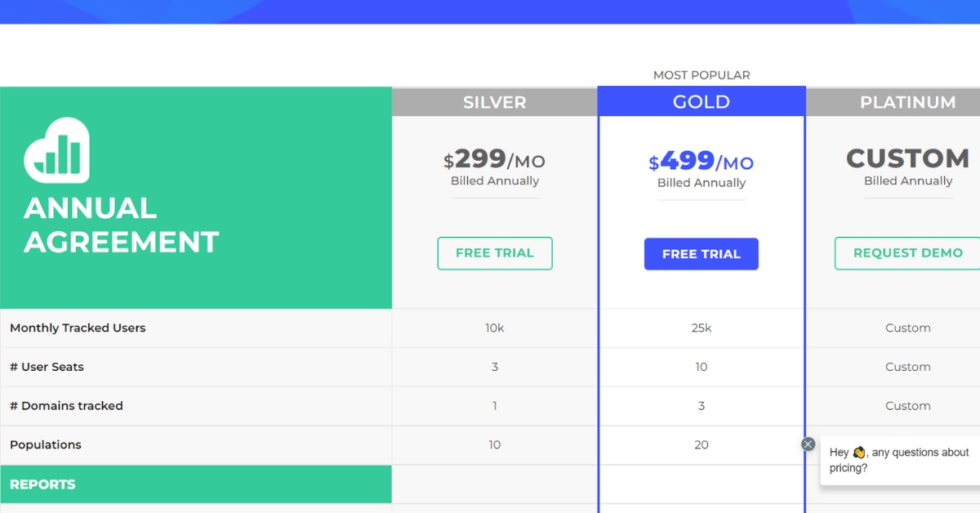980x513 pixels.
Task: Click the Populations row label
Action: click(46, 445)
